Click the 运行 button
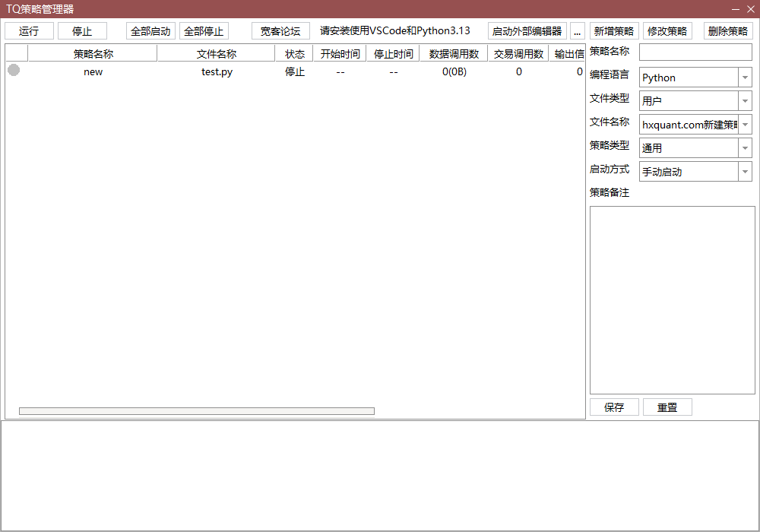 29,31
